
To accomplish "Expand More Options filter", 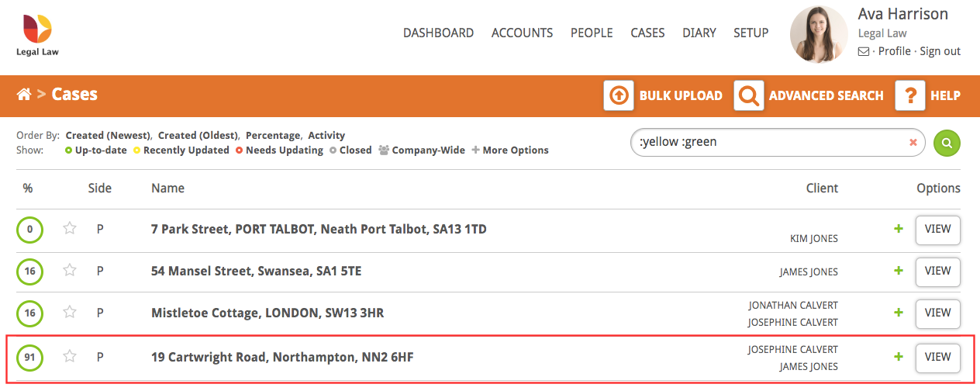I will 510,150.
